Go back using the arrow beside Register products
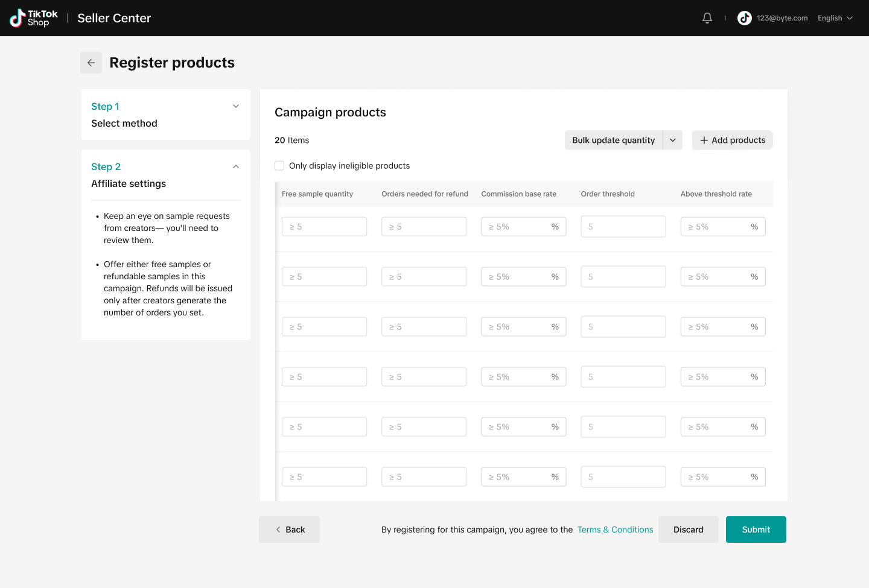Viewport: 869px width, 588px height. [x=91, y=63]
